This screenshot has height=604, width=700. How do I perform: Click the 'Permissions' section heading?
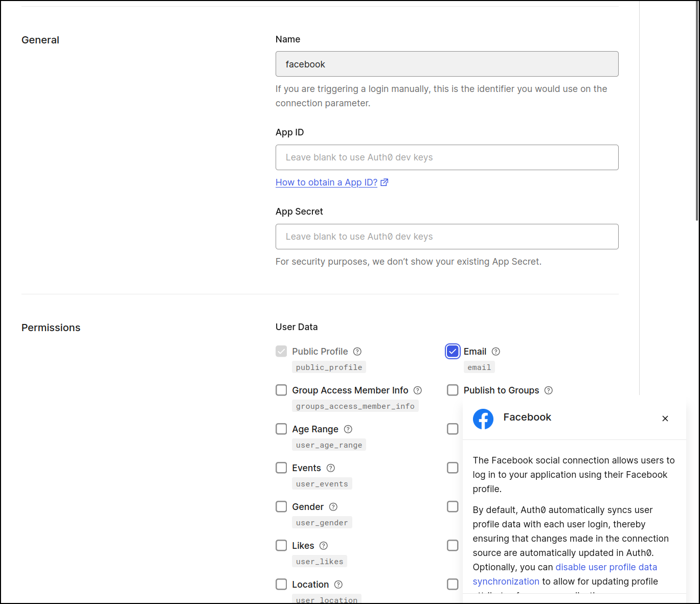[x=51, y=328]
